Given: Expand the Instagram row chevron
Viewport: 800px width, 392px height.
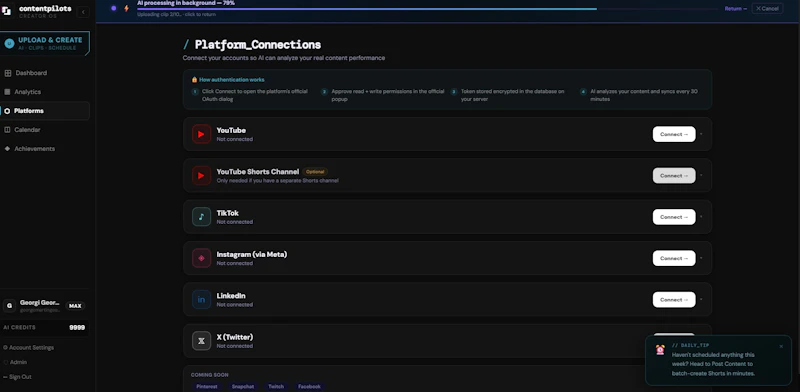Looking at the screenshot, I should click(702, 258).
